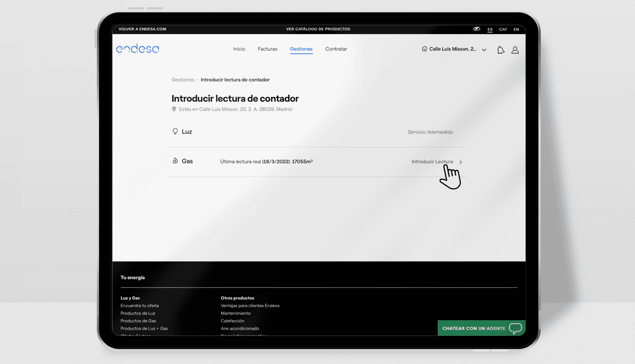635x364 pixels.
Task: Click the Gas service row label
Action: [x=187, y=161]
